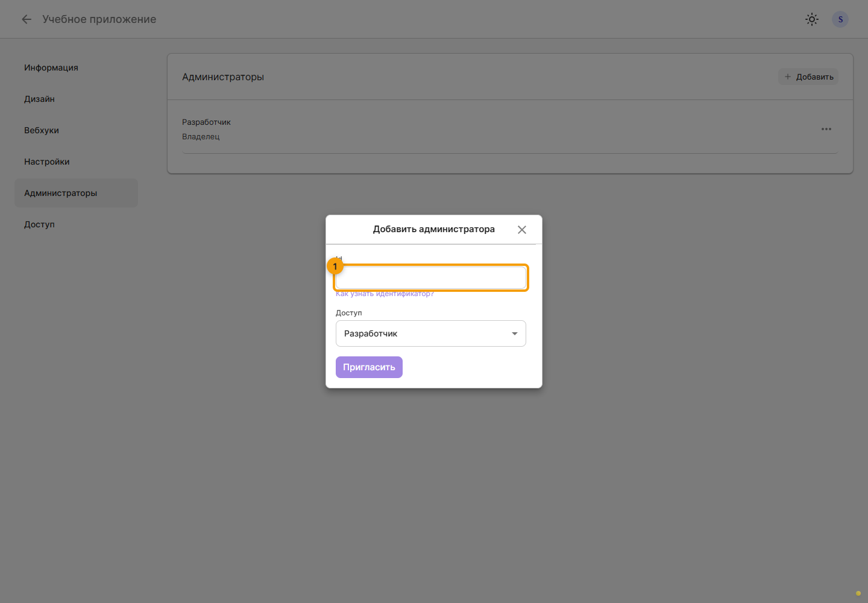
Task: Open the Доступ sidebar section
Action: pyautogui.click(x=76, y=224)
